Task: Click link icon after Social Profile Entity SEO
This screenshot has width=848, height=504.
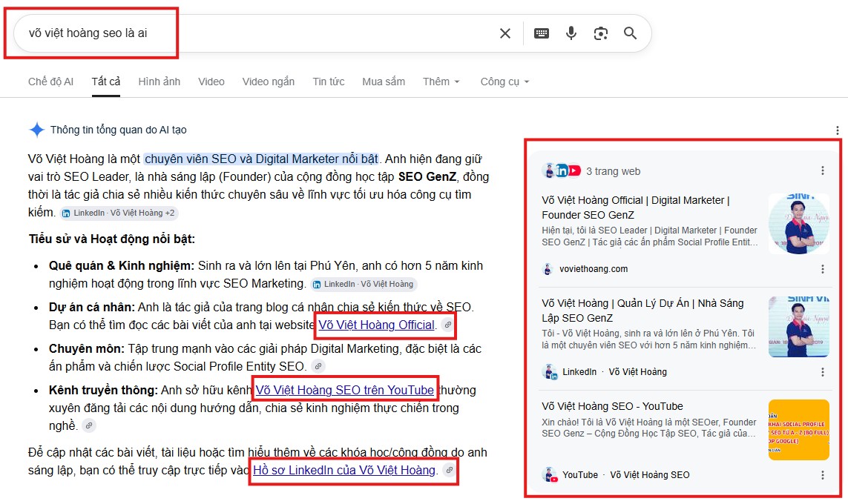Action: coord(318,366)
